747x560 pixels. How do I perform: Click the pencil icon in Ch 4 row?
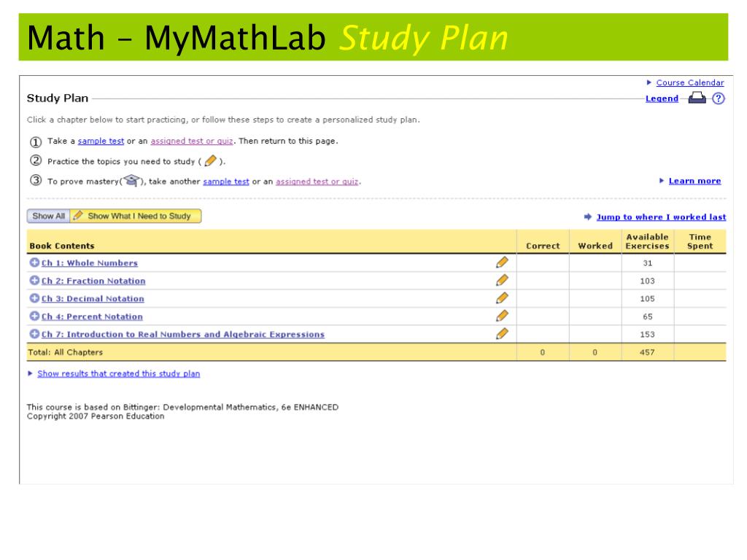(x=502, y=316)
